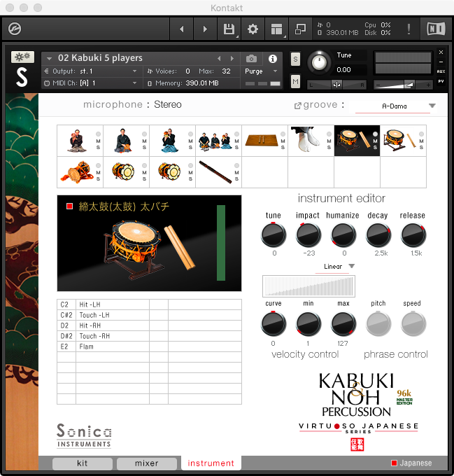
Task: Toggle the Japanese language checkbox
Action: pyautogui.click(x=394, y=463)
